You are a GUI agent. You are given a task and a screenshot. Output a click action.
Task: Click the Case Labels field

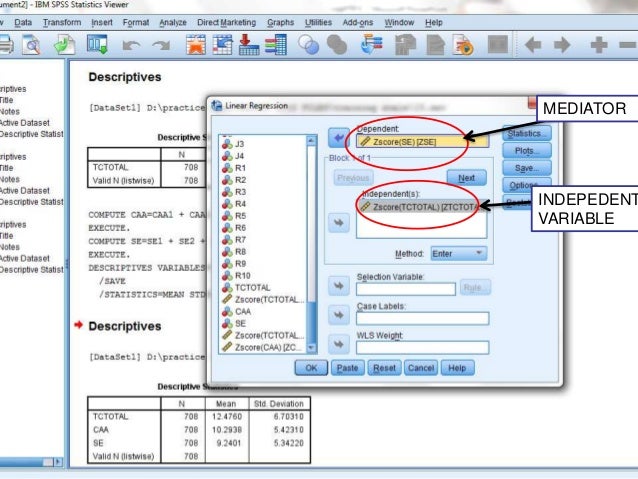point(422,318)
